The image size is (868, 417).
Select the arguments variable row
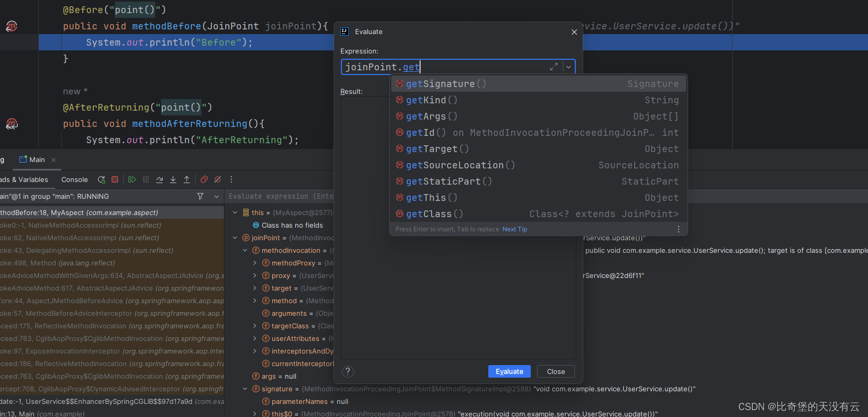297,313
